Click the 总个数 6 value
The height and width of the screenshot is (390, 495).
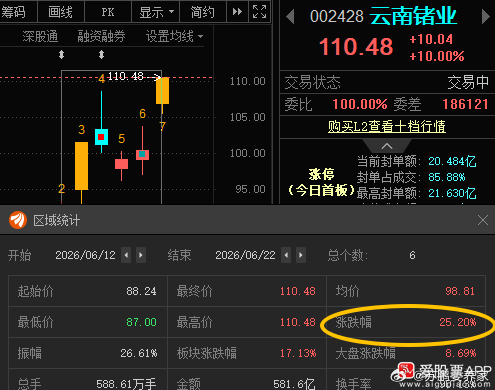click(412, 255)
